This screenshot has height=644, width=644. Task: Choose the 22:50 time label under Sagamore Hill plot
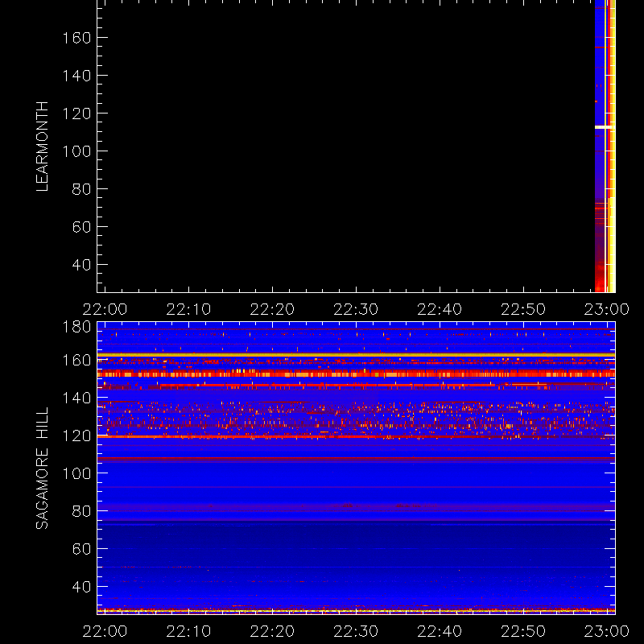coord(523,631)
